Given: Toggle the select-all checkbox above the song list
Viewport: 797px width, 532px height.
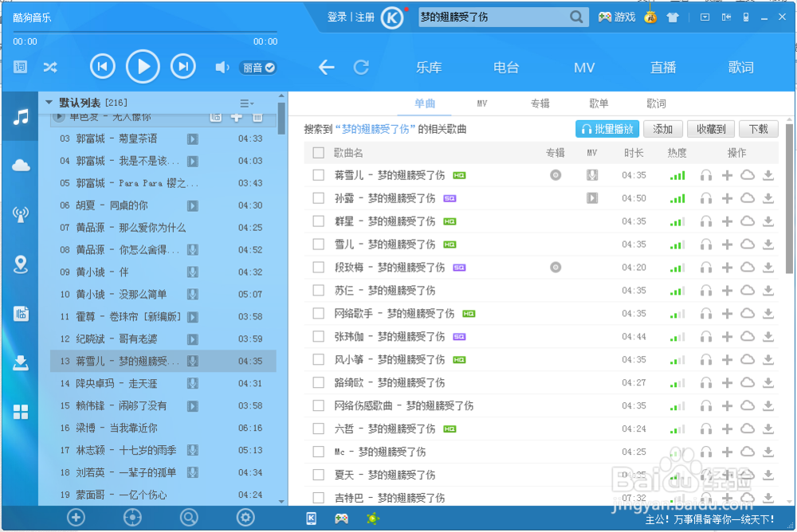Looking at the screenshot, I should click(319, 152).
